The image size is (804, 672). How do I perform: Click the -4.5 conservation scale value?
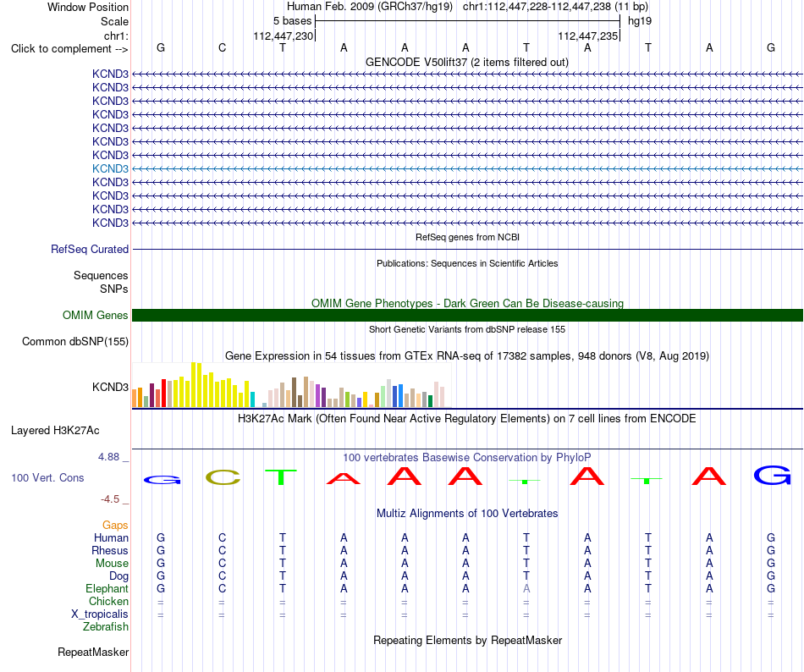[x=110, y=499]
